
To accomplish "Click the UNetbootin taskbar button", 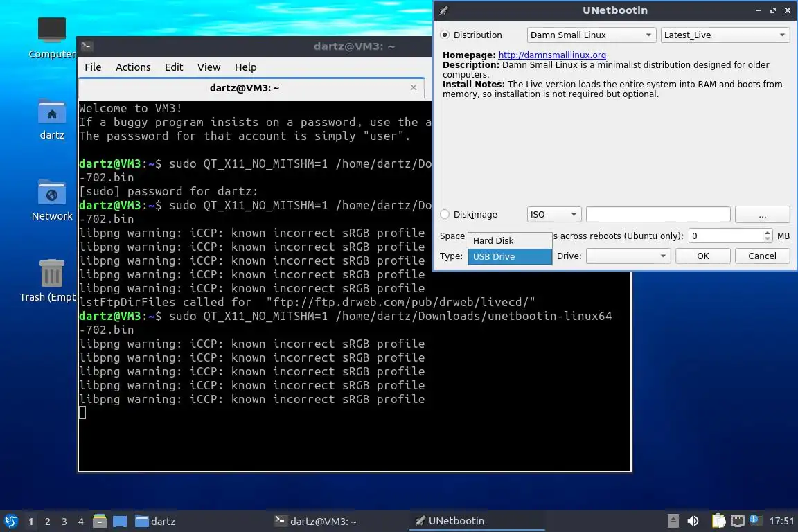I will coord(477,522).
